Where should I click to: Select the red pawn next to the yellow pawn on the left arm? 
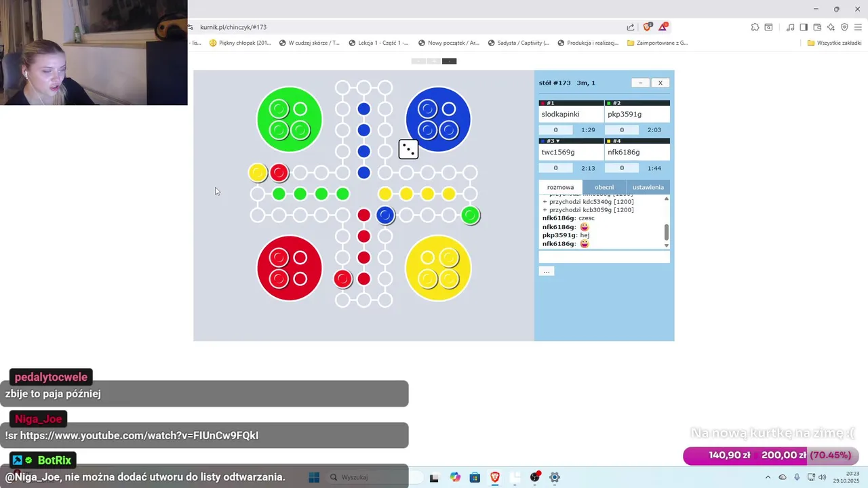[x=279, y=173]
